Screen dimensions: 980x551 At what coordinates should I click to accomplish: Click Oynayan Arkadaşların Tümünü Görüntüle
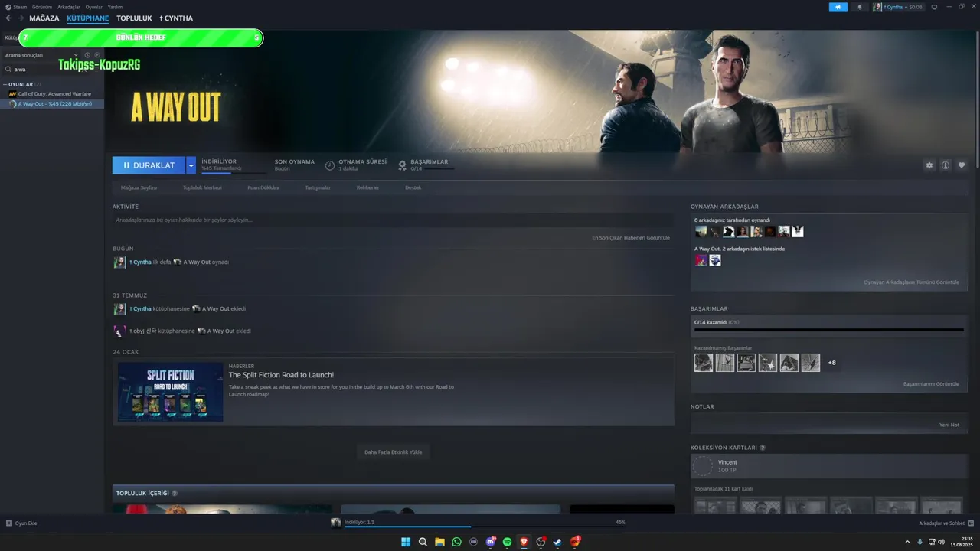[x=911, y=282]
